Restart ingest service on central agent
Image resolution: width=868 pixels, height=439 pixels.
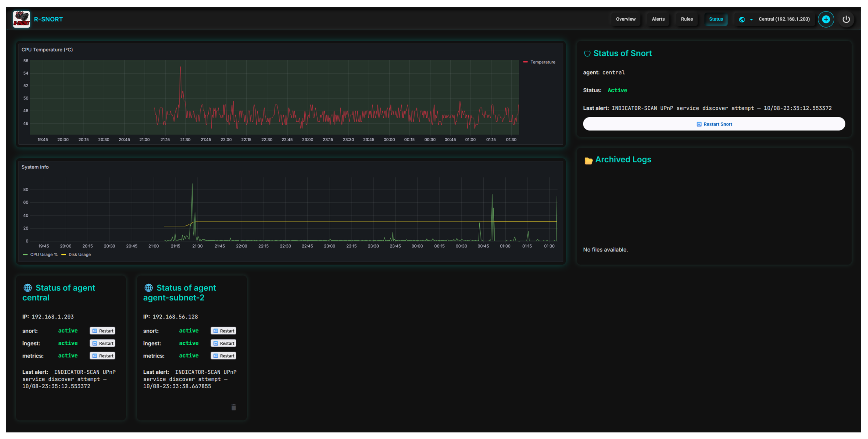click(x=102, y=343)
